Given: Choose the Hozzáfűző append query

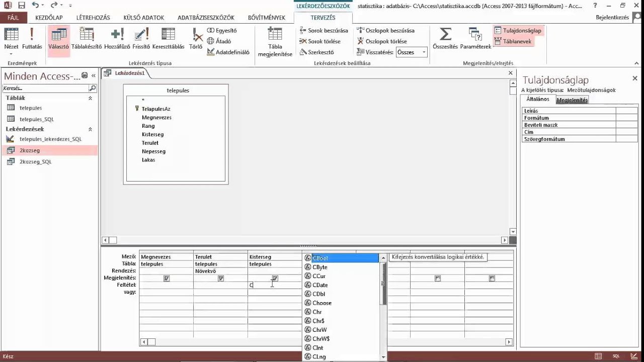Looking at the screenshot, I should (x=117, y=39).
